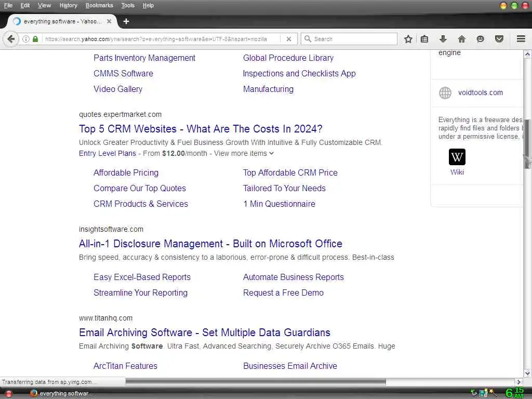Click quotes.expertmarket.com domain text

(x=120, y=115)
